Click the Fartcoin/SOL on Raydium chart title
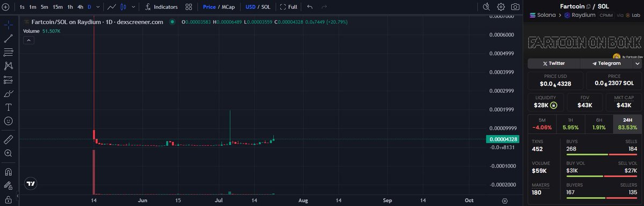This screenshot has width=644, height=206. pos(97,22)
